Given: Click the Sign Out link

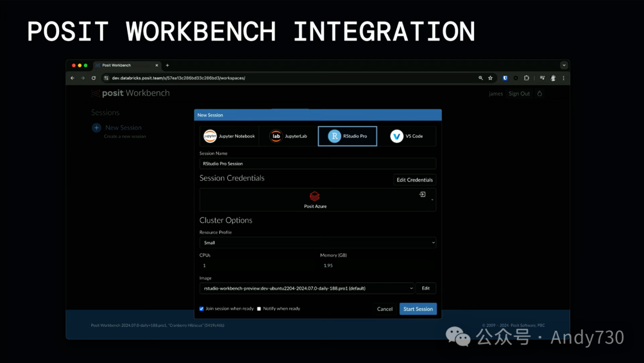Looking at the screenshot, I should pos(519,94).
